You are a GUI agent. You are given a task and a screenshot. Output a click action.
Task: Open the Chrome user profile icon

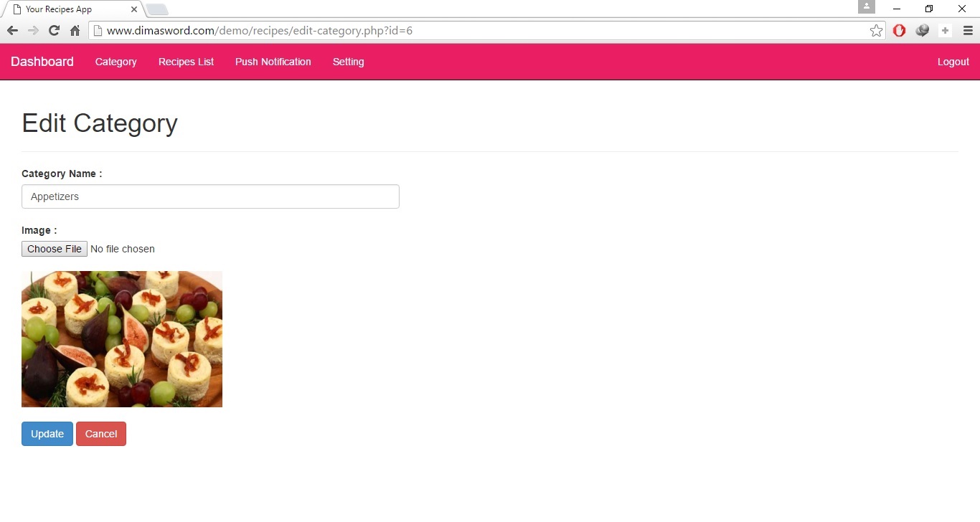(x=866, y=7)
